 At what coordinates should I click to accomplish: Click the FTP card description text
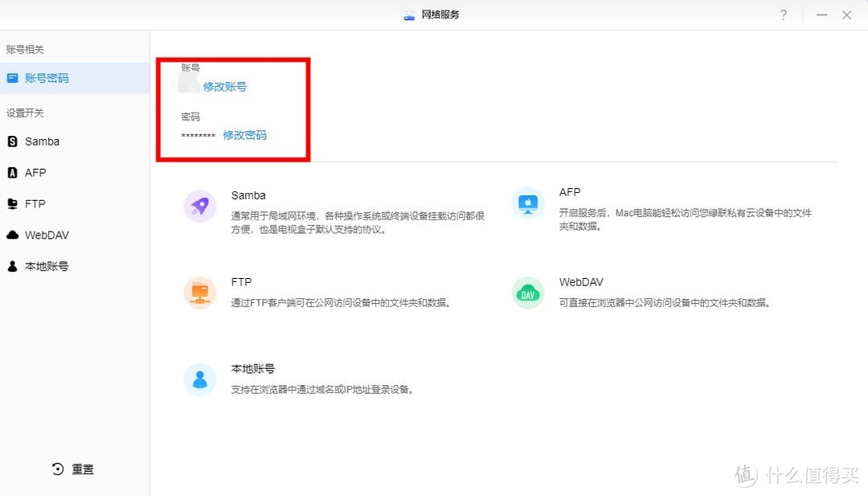341,303
